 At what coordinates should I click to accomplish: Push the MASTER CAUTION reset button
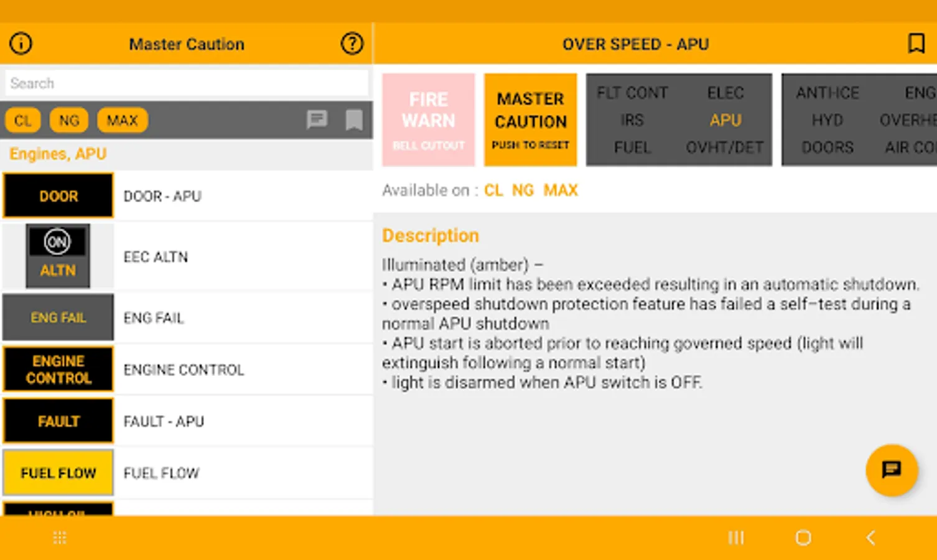pos(531,120)
